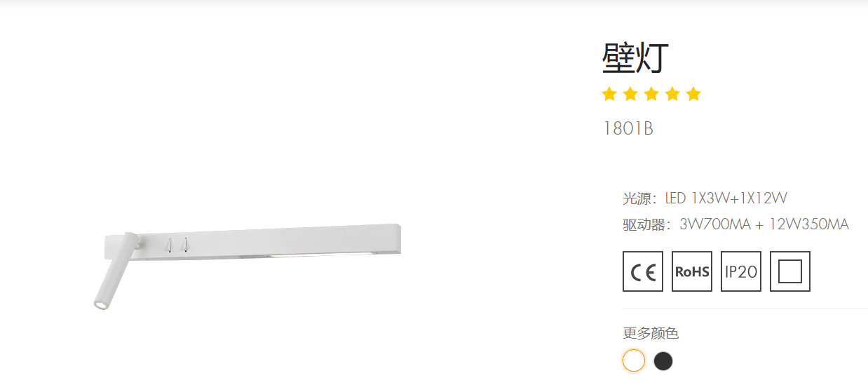Click the 壁灯 product title

(x=636, y=58)
